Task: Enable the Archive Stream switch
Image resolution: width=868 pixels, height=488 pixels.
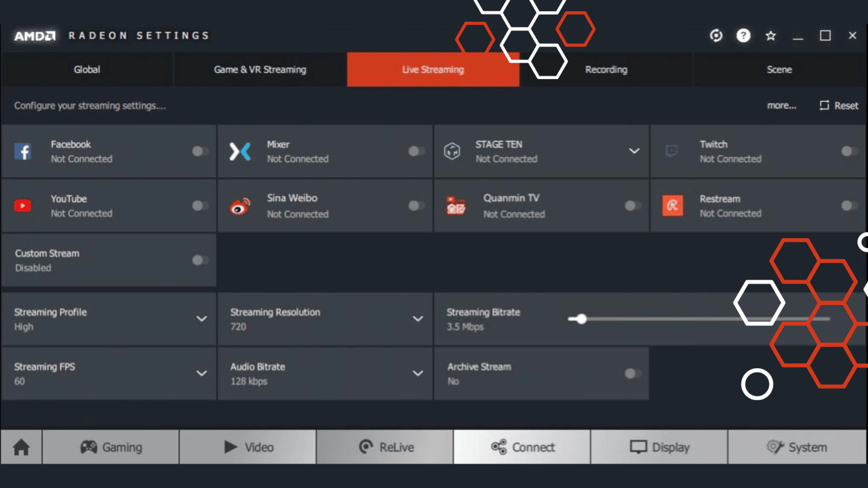Action: pos(633,373)
